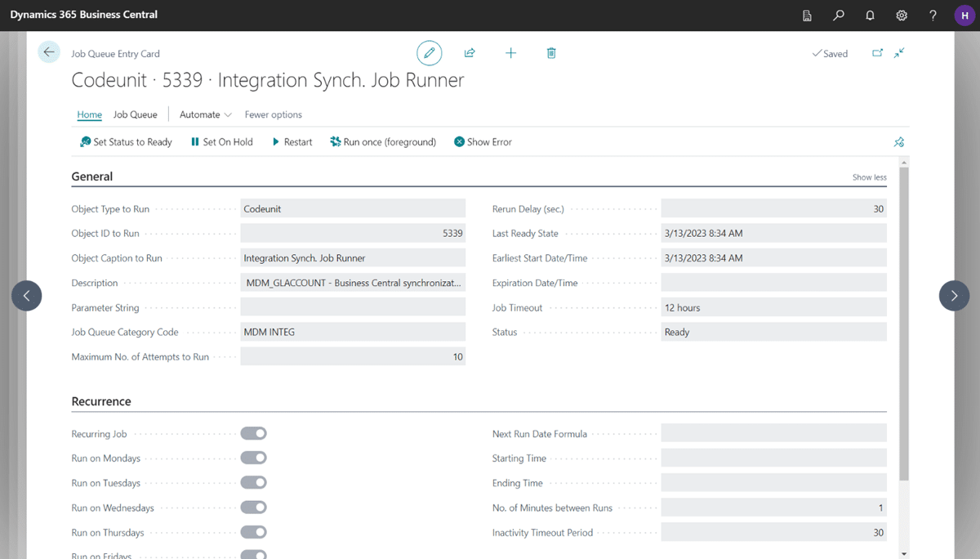Click Show less in General section

tap(869, 177)
